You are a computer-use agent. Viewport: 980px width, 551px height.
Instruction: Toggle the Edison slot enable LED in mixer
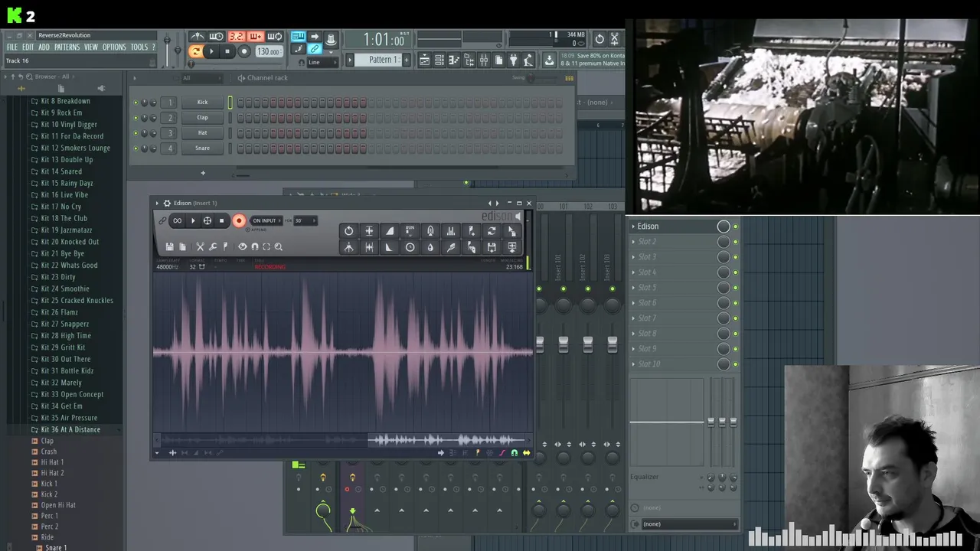[x=736, y=227]
